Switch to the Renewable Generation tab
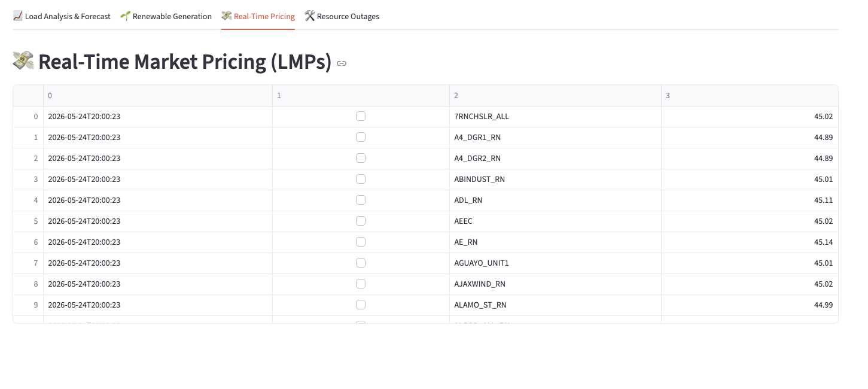868x389 pixels. (166, 16)
